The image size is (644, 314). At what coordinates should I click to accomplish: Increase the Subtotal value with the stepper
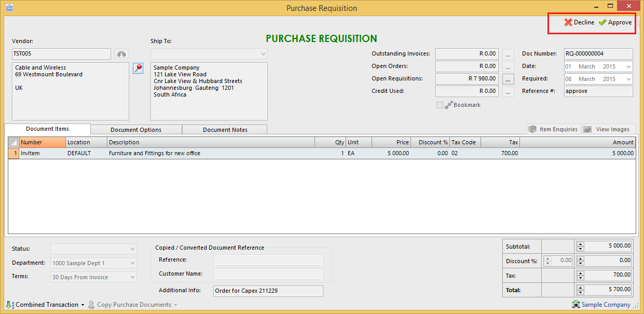pyautogui.click(x=581, y=243)
